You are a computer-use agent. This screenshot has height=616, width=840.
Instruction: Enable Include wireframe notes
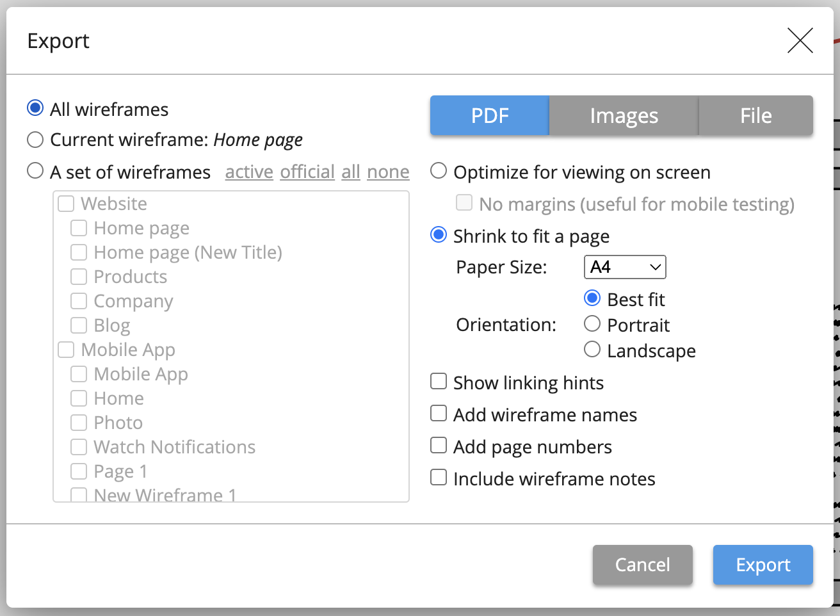[x=439, y=478]
